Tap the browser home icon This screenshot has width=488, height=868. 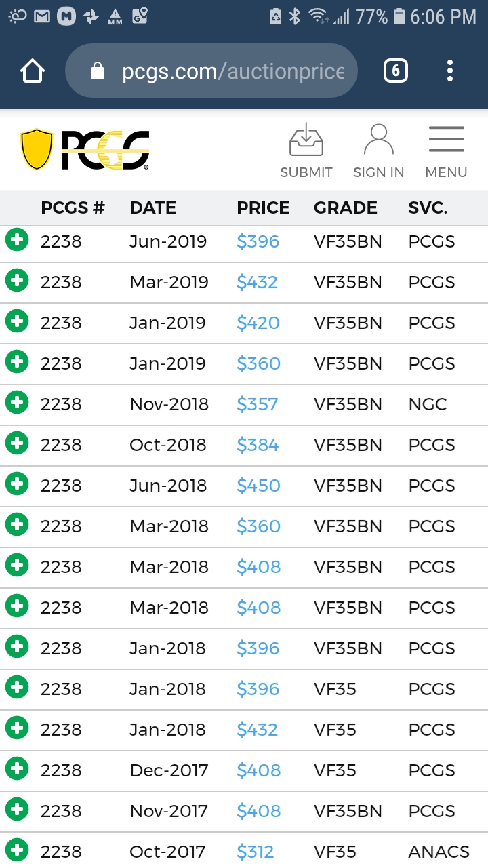(x=33, y=71)
